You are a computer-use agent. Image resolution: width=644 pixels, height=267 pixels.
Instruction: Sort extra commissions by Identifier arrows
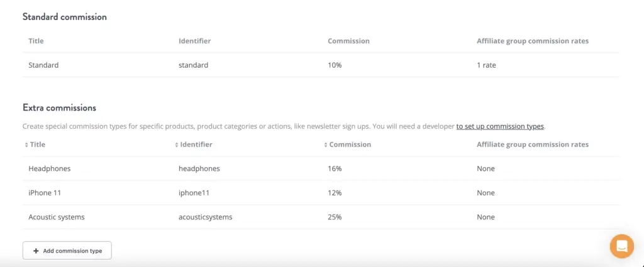(176, 144)
